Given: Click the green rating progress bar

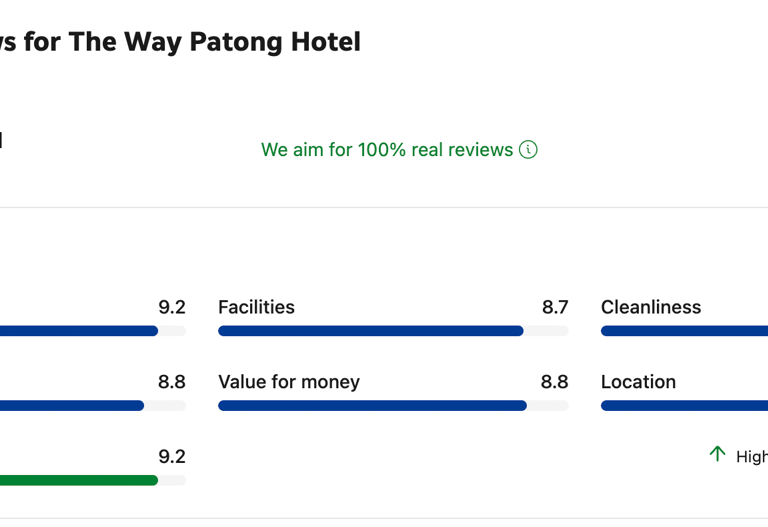Looking at the screenshot, I should pyautogui.click(x=78, y=480).
